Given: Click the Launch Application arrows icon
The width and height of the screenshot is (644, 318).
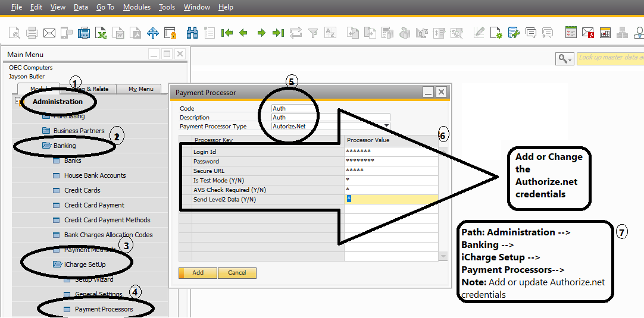Looking at the screenshot, I should pos(153,33).
